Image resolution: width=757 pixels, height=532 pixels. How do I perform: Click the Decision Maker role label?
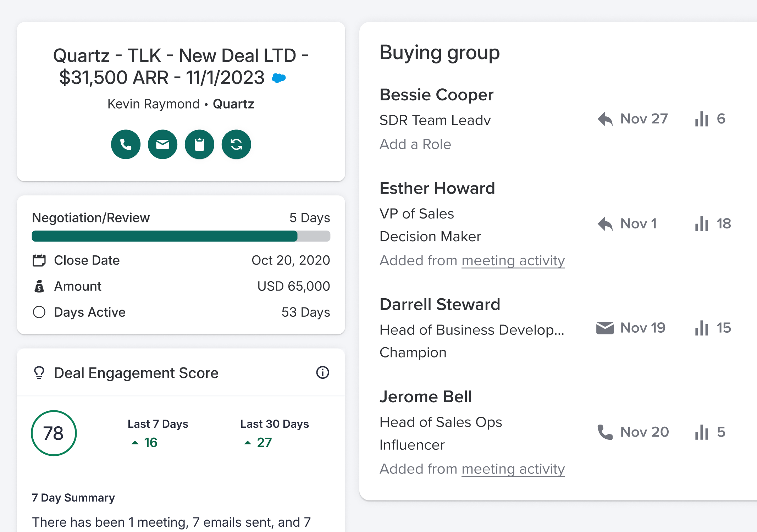coord(430,237)
